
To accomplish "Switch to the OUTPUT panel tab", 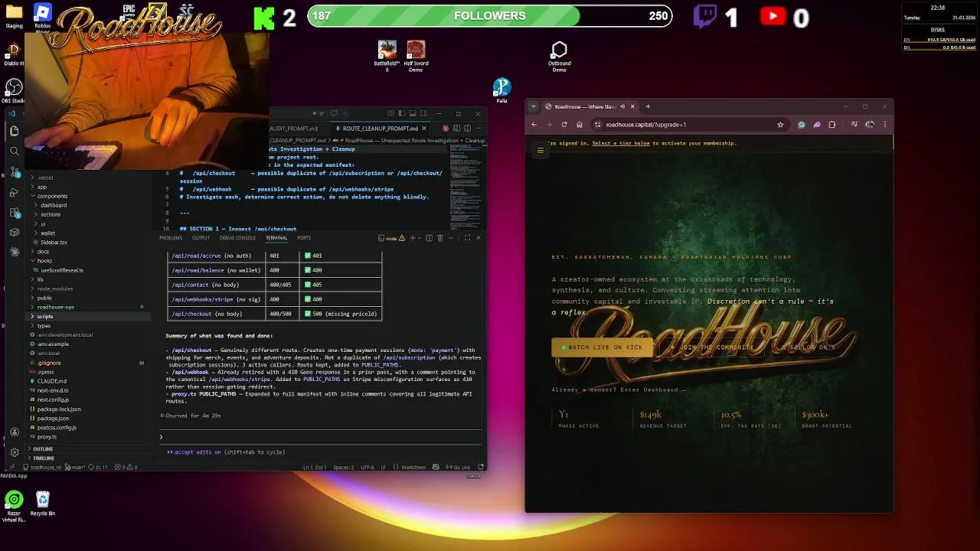I will 201,238.
